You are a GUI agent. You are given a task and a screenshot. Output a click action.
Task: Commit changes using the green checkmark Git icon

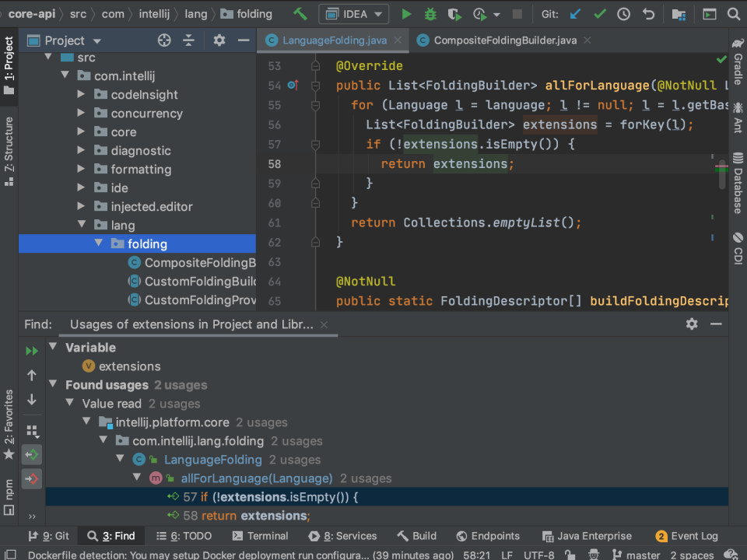click(598, 13)
